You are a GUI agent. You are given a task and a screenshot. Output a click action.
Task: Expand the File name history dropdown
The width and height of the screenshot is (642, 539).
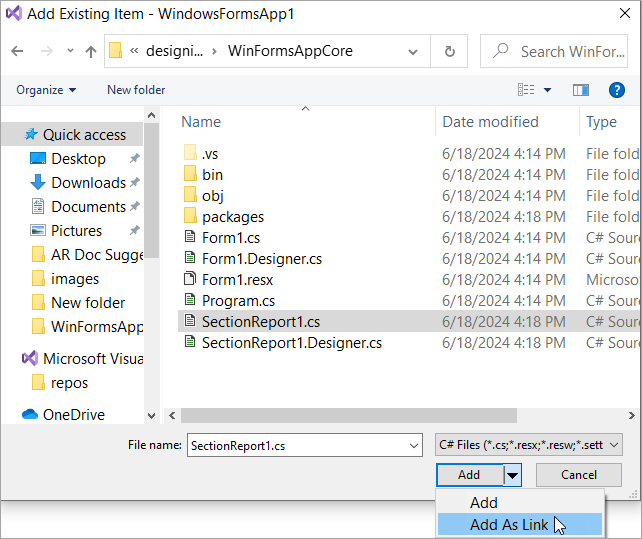point(414,446)
